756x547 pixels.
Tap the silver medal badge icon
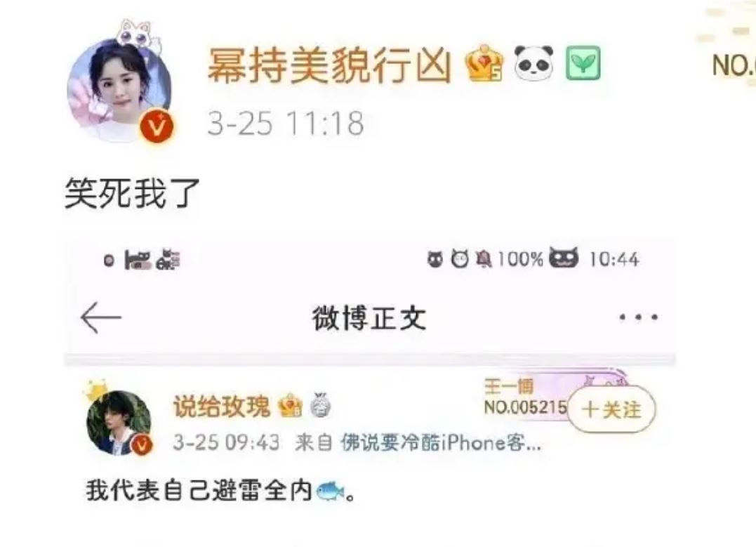pos(319,404)
